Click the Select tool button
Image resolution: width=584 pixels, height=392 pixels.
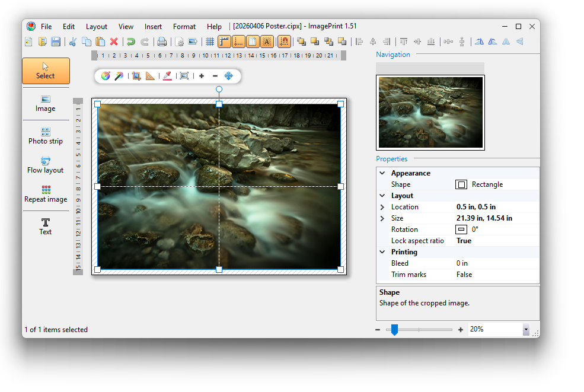(x=46, y=71)
